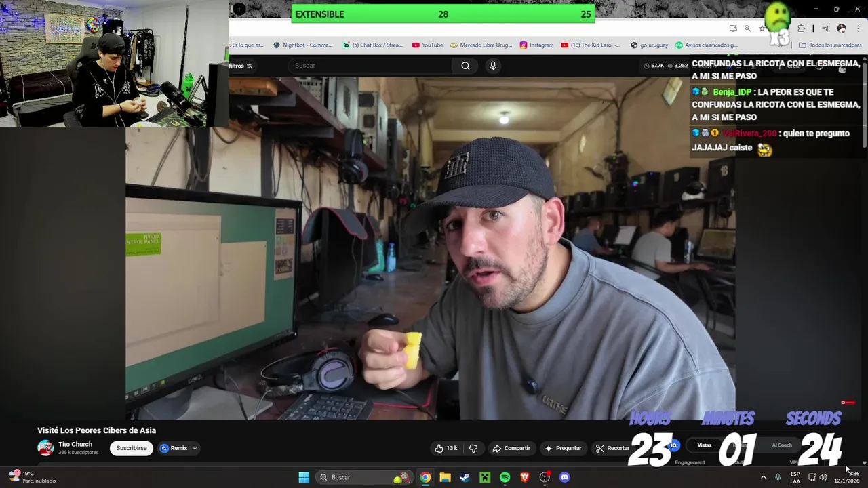Click Compartir share button

tap(511, 448)
